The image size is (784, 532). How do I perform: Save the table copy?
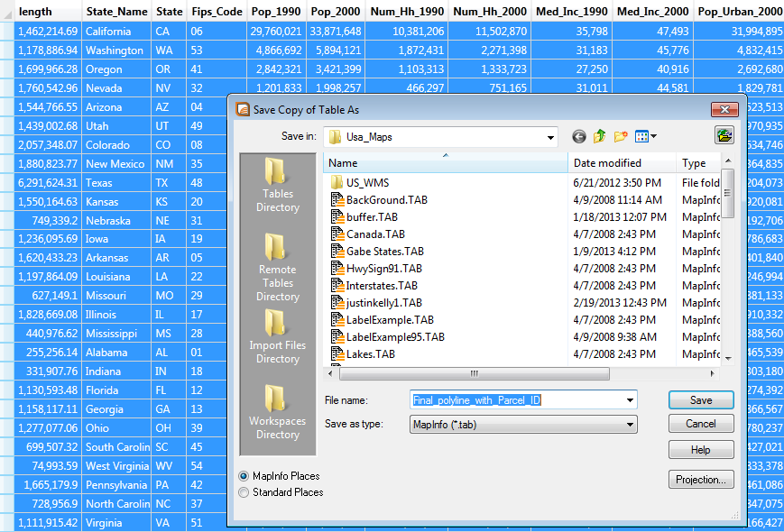700,399
